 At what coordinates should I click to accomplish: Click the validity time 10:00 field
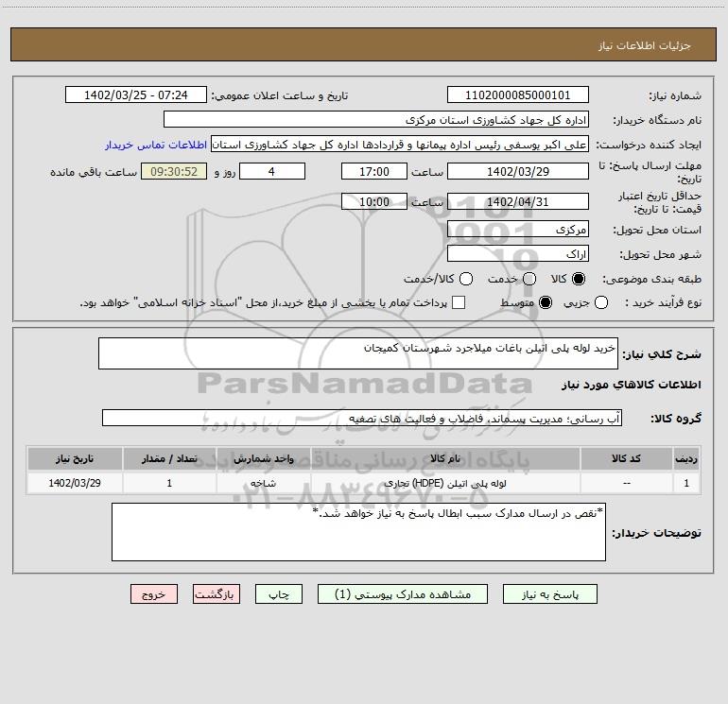pyautogui.click(x=374, y=201)
